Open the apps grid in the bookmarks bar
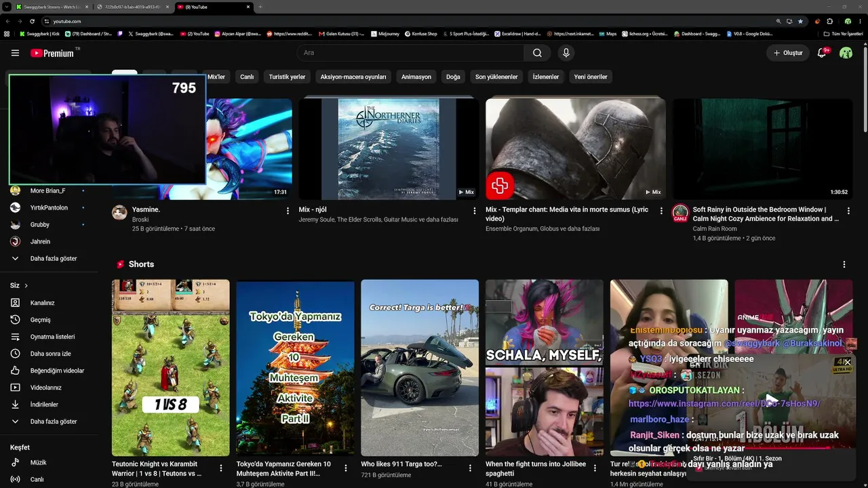The image size is (868, 488). tap(7, 33)
